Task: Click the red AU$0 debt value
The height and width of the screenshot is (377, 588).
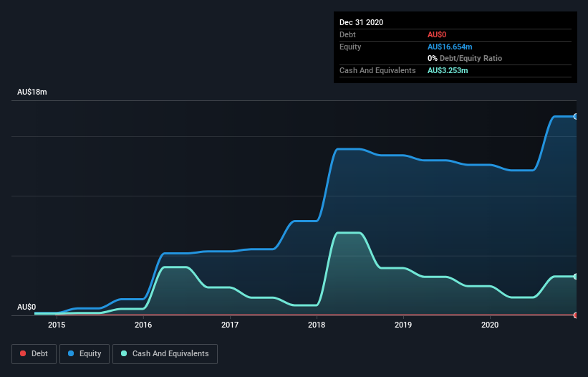Action: 437,34
